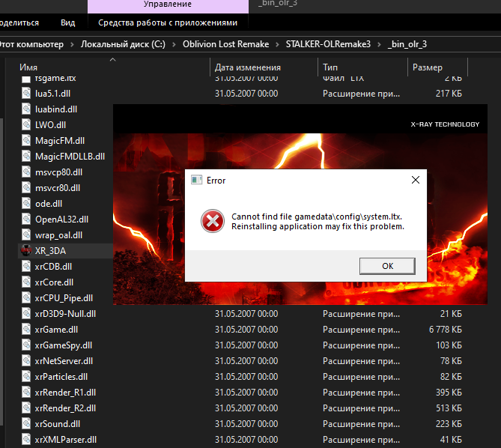Select the luabind.dll file icon
The image size is (501, 448).
tap(26, 109)
